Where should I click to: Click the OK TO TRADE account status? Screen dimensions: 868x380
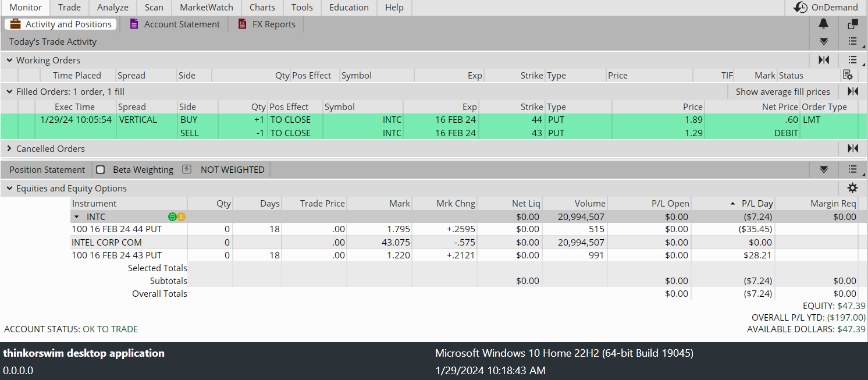(111, 329)
